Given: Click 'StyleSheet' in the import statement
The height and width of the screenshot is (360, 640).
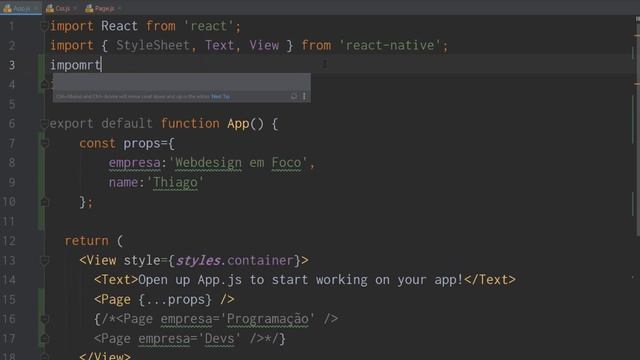Looking at the screenshot, I should tap(153, 45).
